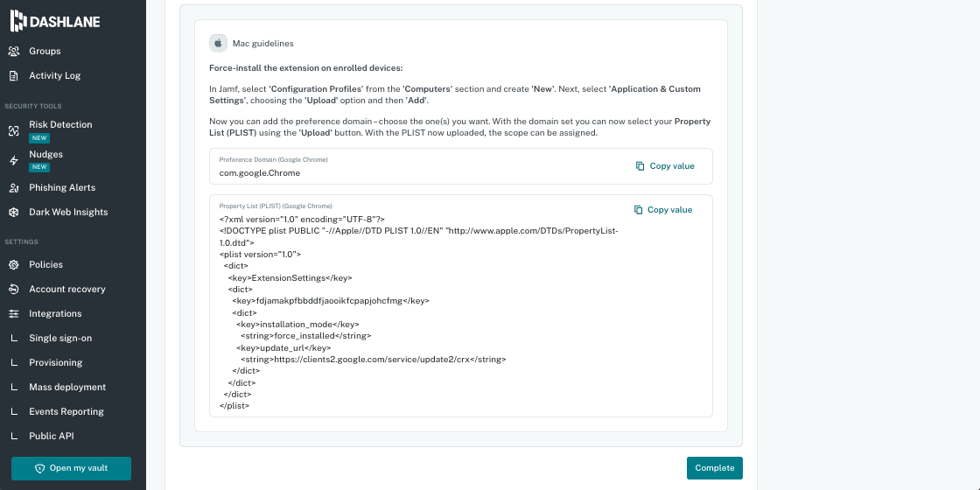980x490 pixels.
Task: Click the Activity Log document icon
Action: 14,75
